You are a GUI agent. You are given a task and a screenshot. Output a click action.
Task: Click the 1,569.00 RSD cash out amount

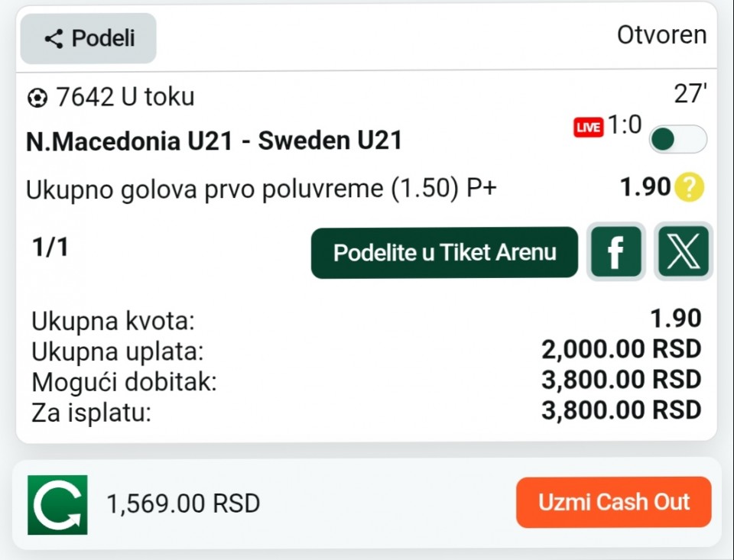pos(183,503)
